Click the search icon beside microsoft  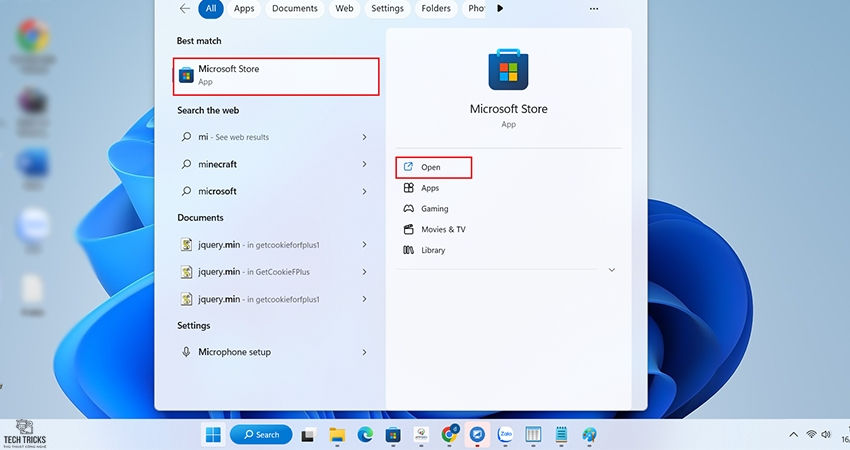186,191
